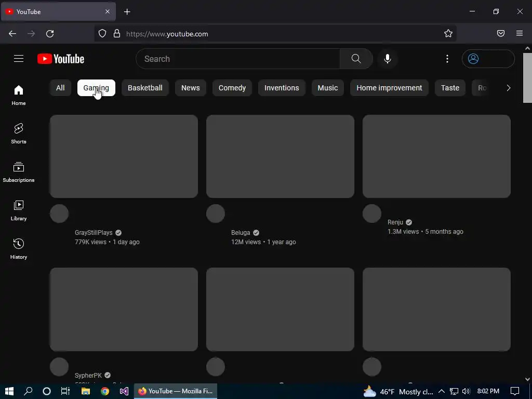Screen dimensions: 532x399
Task: Click scrollbar down arrow
Action: click(527, 379)
